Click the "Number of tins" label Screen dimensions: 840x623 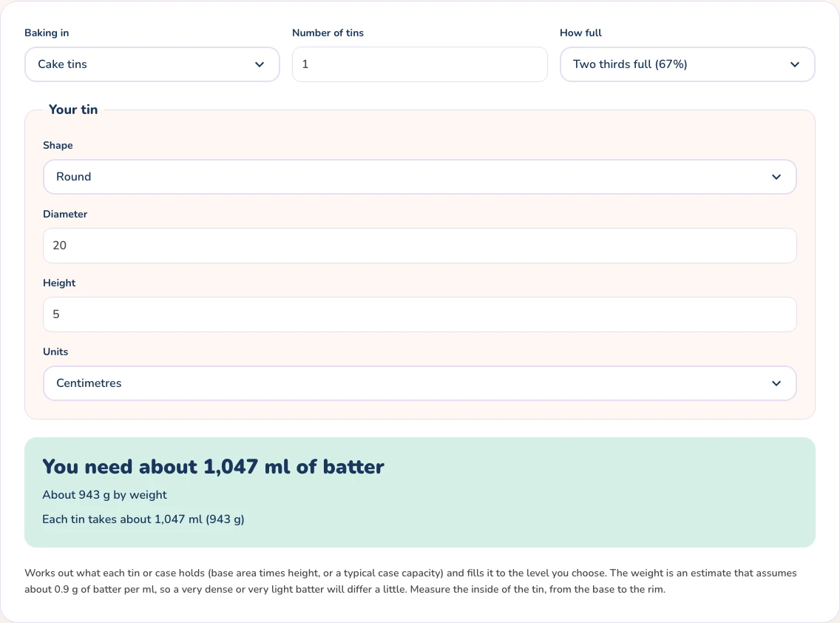pos(328,33)
